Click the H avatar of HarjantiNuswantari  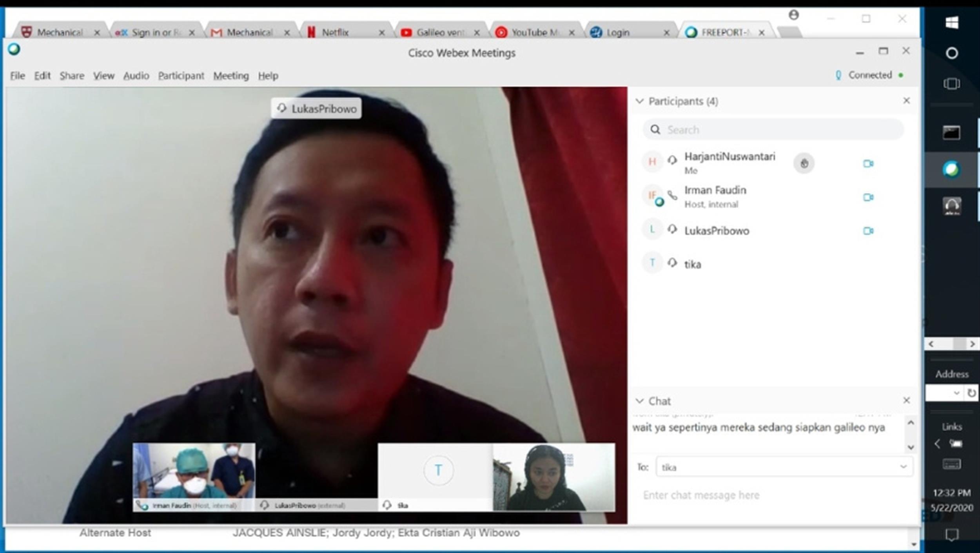coord(652,161)
